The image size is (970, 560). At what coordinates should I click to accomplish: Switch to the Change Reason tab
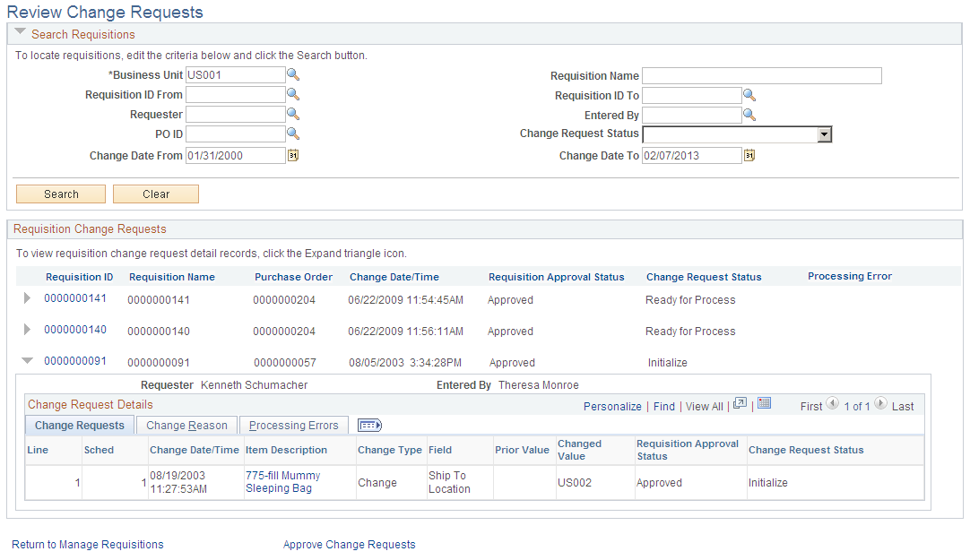pyautogui.click(x=186, y=425)
